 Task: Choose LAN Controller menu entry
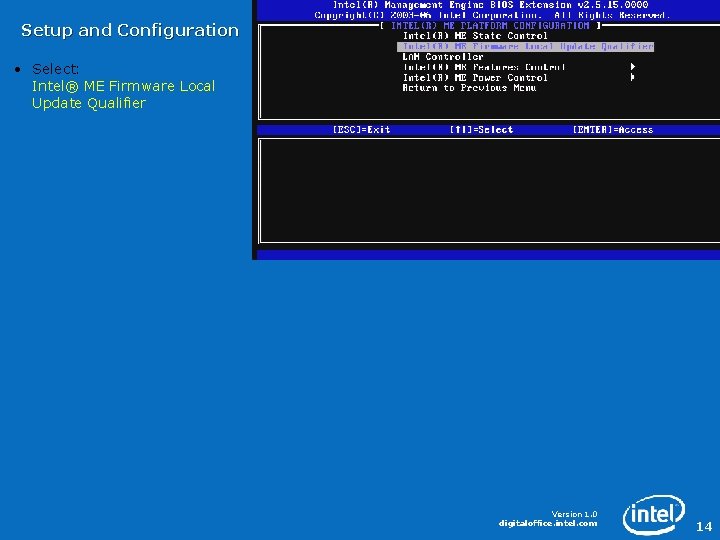click(443, 57)
